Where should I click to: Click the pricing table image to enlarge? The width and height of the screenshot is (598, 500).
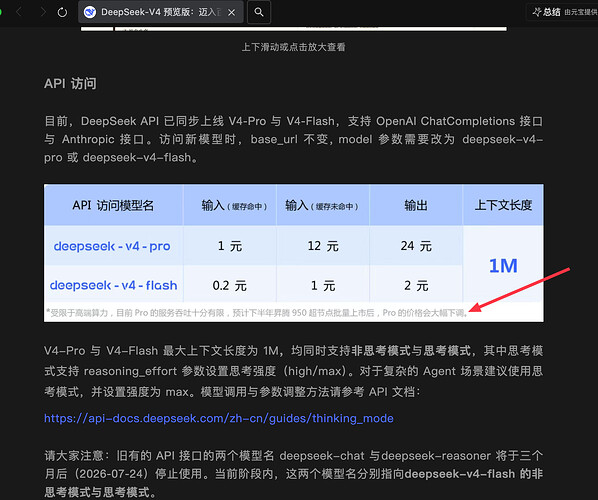pos(294,253)
